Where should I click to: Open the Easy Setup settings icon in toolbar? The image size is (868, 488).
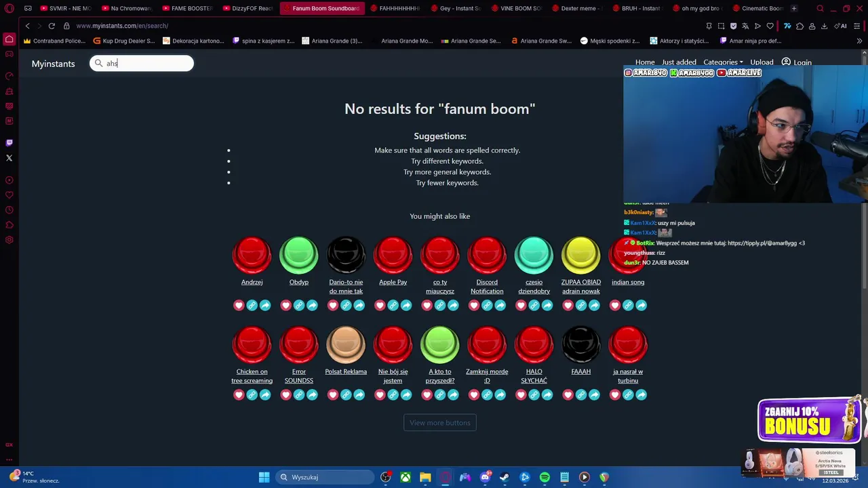pos(857,26)
